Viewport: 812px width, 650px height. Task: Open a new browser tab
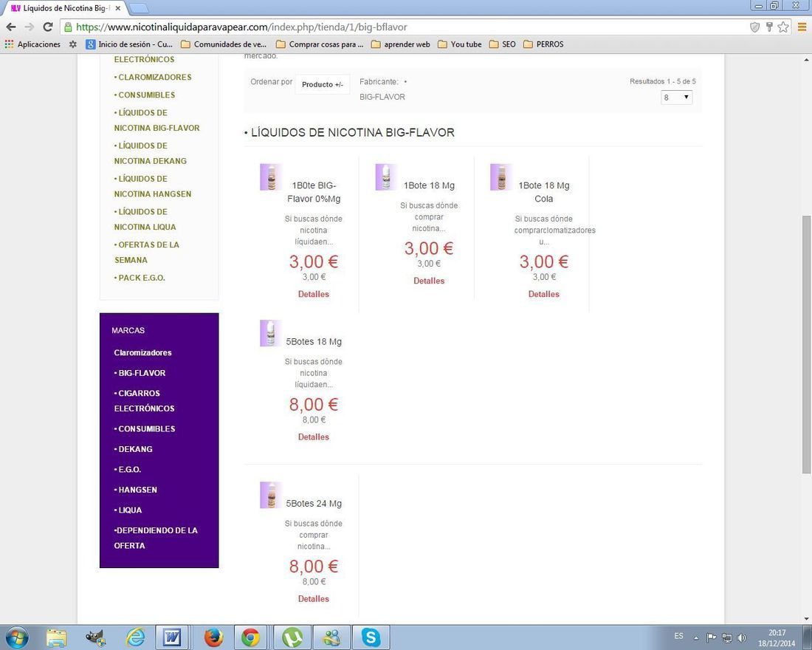coord(138,8)
